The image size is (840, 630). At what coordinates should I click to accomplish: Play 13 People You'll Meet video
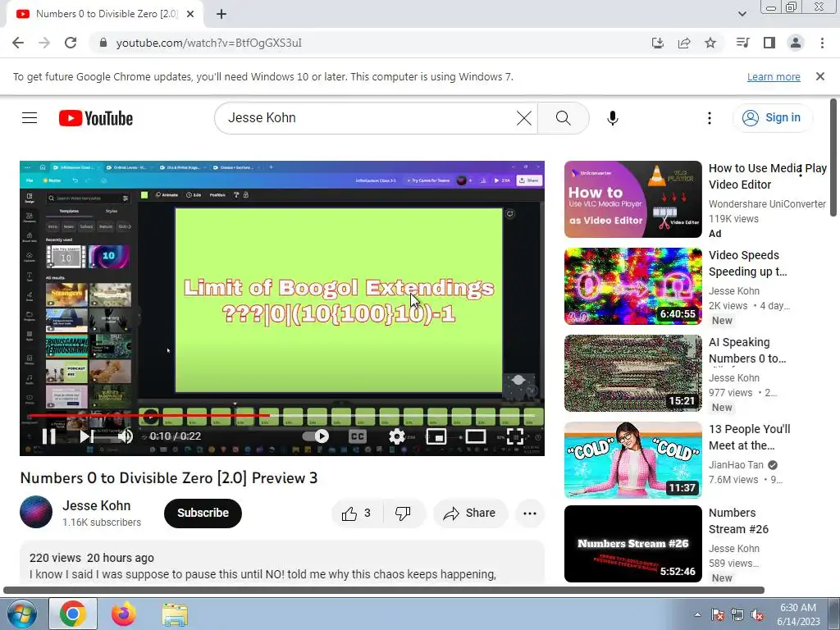pos(632,460)
